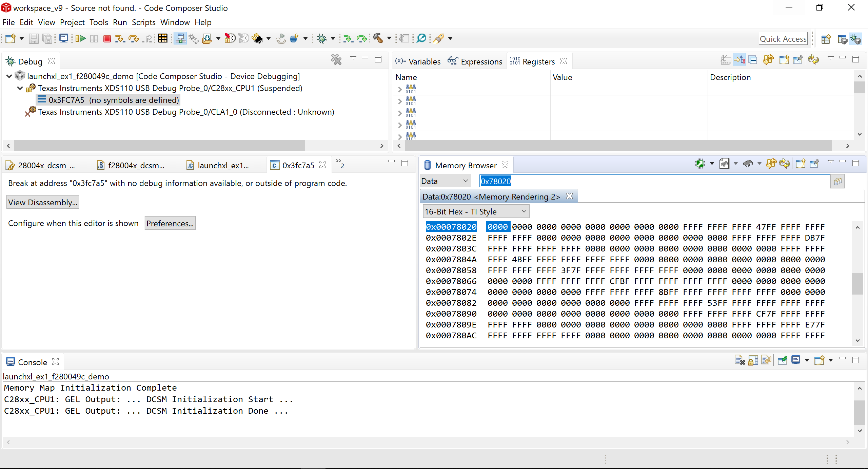
Task: Toggle Collapse All in Registers view
Action: click(x=753, y=60)
